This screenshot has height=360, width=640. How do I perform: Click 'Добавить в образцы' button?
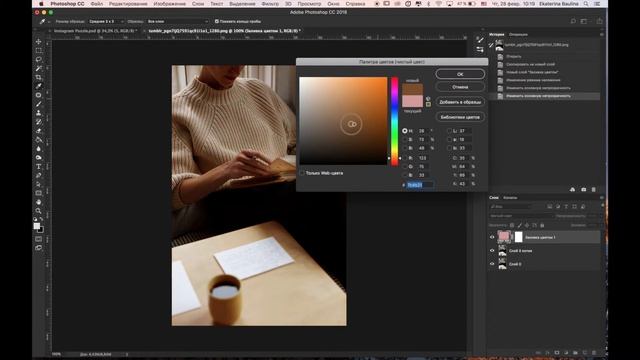click(460, 102)
